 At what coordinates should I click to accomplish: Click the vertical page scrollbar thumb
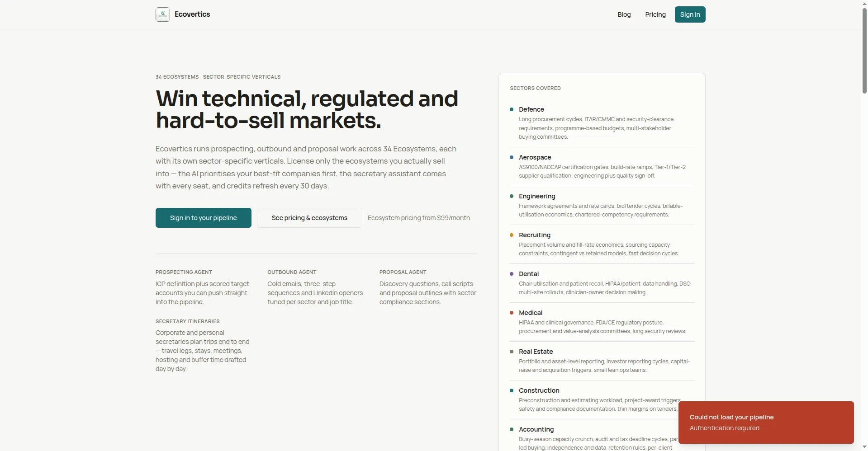[864, 51]
